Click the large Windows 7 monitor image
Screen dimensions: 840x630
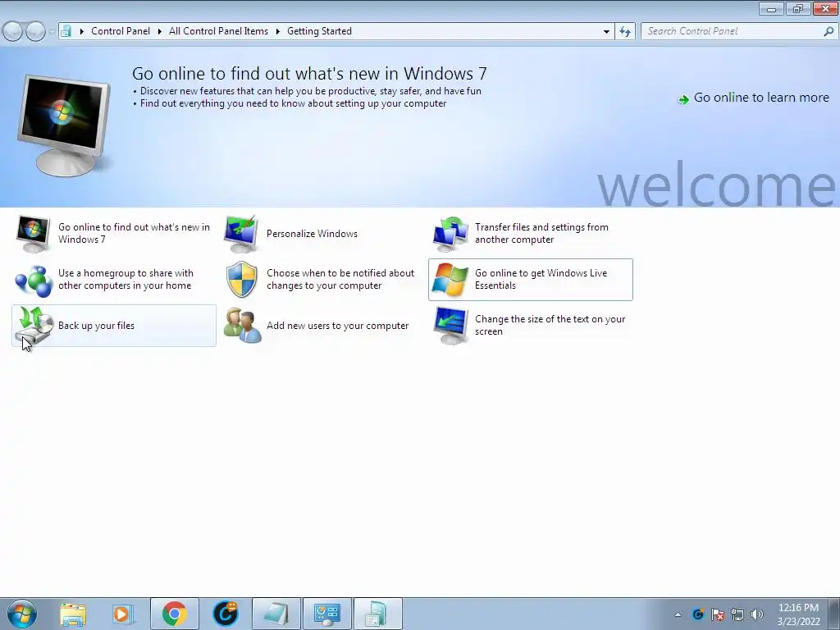(64, 126)
